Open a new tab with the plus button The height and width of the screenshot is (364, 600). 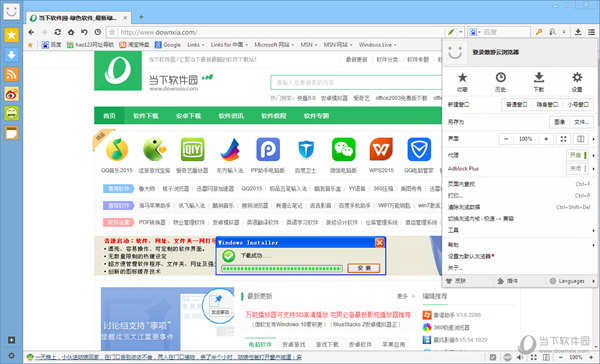point(141,17)
